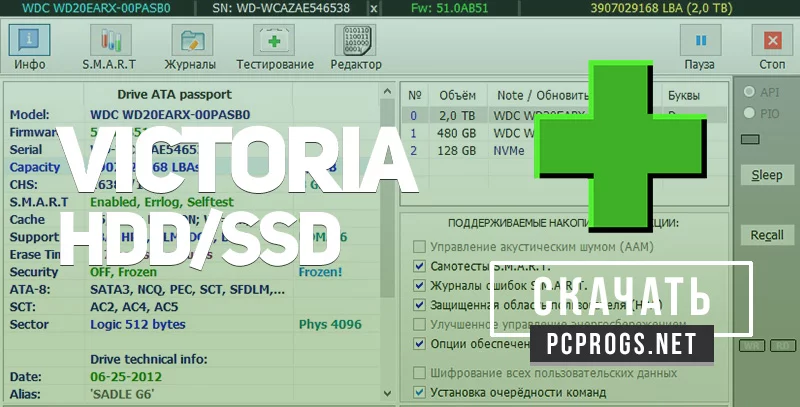800x407 pixels.
Task: Click WDC WD20EARX-00PASB0 in top bar
Action: 97,8
